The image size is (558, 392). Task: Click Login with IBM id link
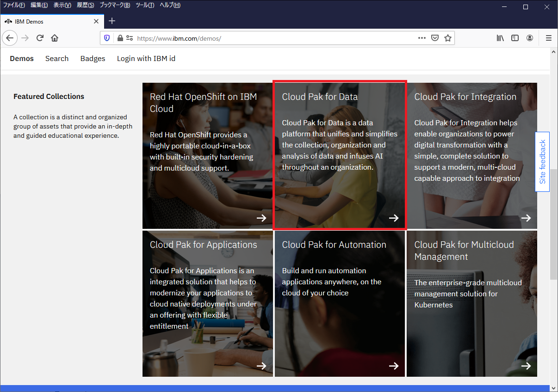[146, 59]
